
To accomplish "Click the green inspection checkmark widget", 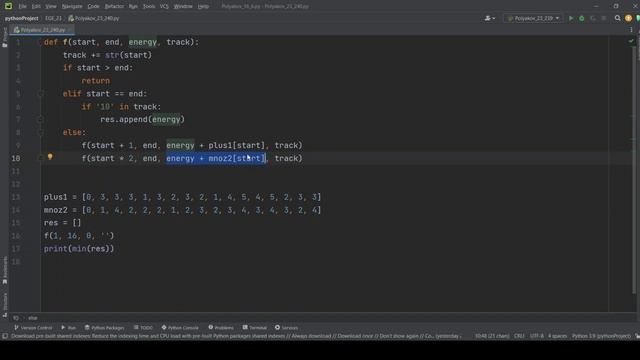I will coord(631,41).
